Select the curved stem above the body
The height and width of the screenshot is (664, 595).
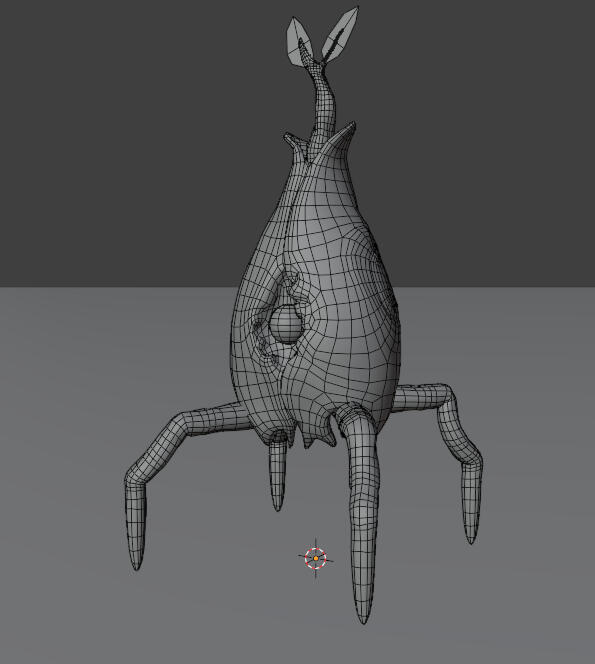pyautogui.click(x=322, y=106)
